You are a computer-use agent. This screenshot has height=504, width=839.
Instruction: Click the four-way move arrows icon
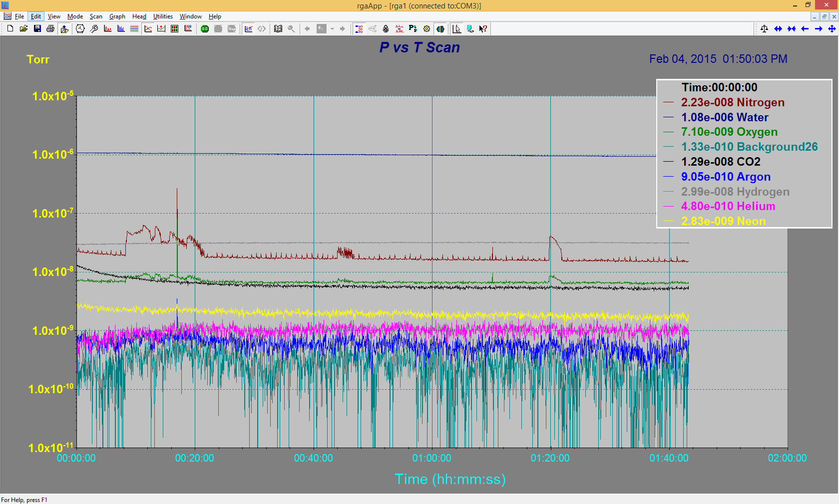tap(832, 29)
